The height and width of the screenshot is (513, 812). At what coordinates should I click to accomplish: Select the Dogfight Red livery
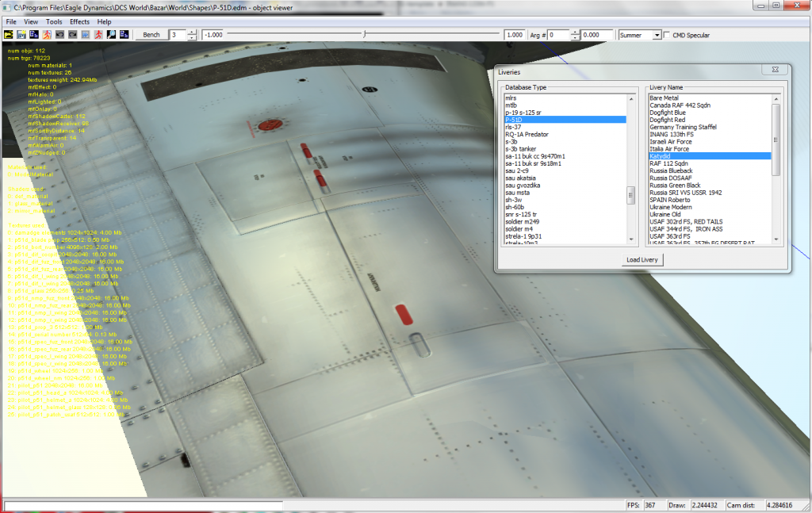666,120
